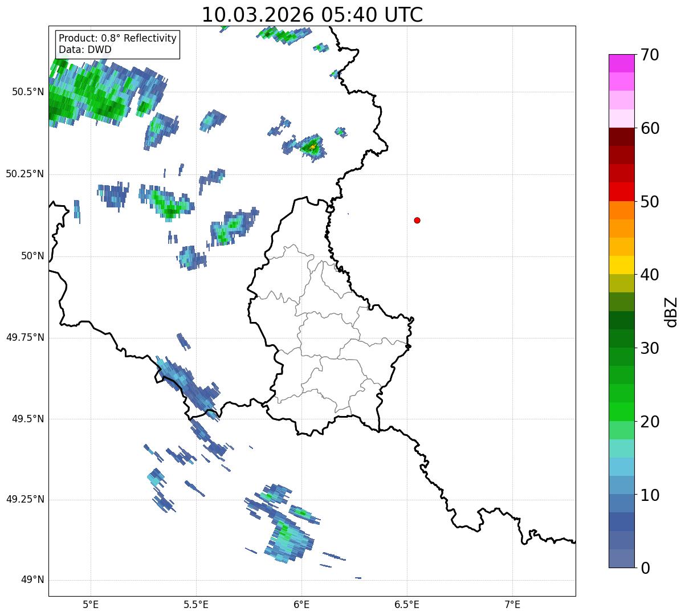Click the red station marker dot
Screen dimensions: 685x616
point(417,220)
